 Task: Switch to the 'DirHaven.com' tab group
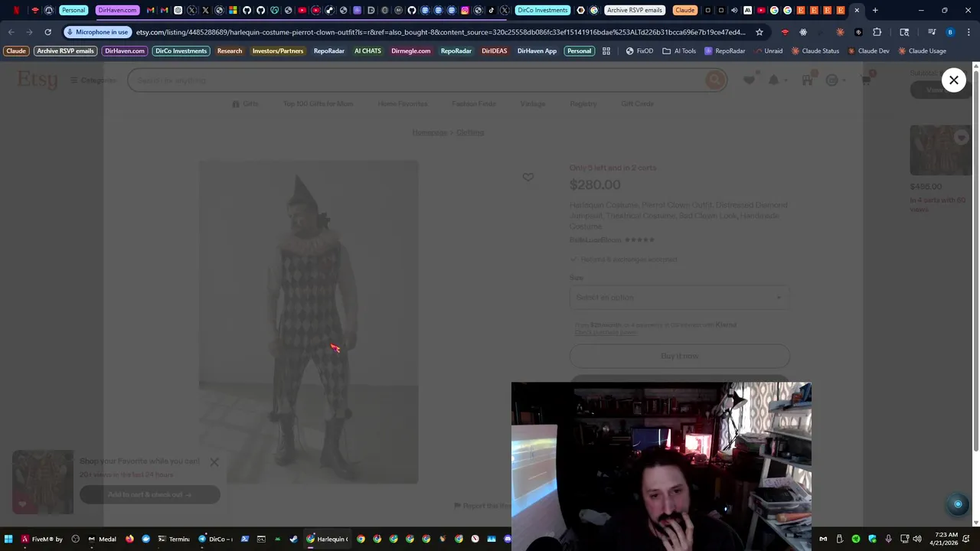117,11
